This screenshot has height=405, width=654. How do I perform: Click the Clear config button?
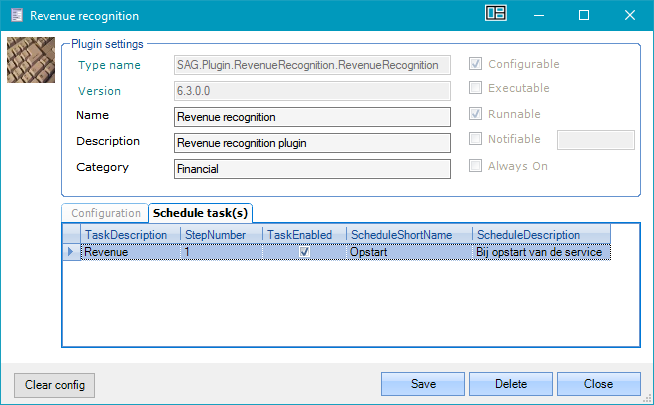[x=54, y=384]
